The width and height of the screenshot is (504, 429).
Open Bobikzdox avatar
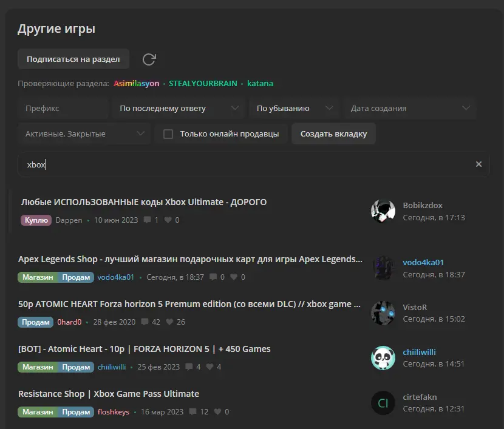click(x=383, y=211)
